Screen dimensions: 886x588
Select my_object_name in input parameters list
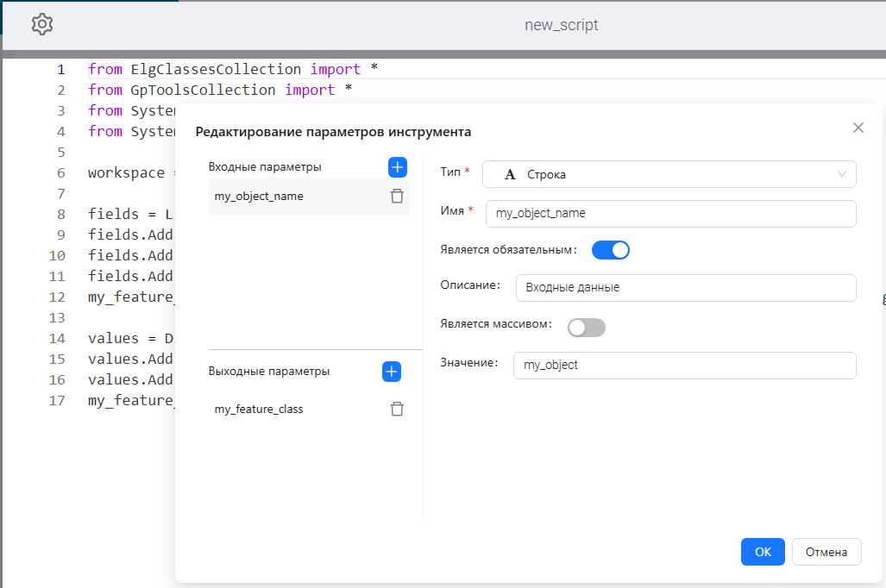[x=259, y=197]
